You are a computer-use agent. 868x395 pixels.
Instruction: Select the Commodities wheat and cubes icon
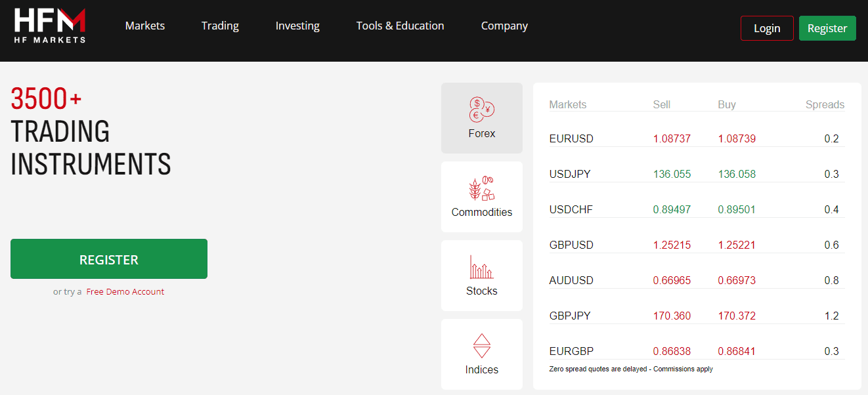tap(482, 188)
